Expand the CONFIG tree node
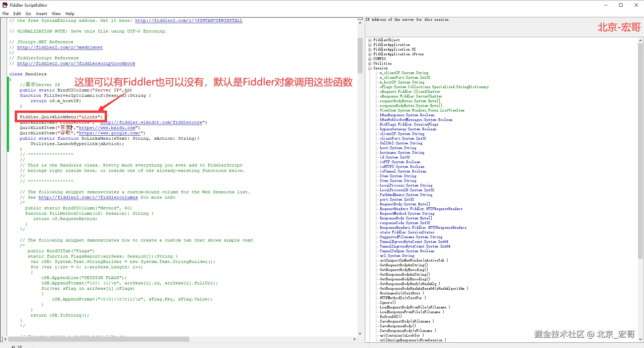This screenshot has height=348, width=644. [370, 59]
